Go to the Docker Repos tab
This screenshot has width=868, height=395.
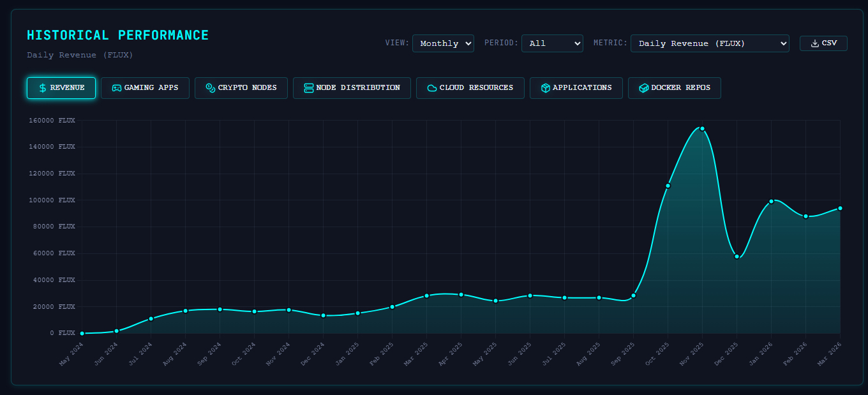(674, 88)
